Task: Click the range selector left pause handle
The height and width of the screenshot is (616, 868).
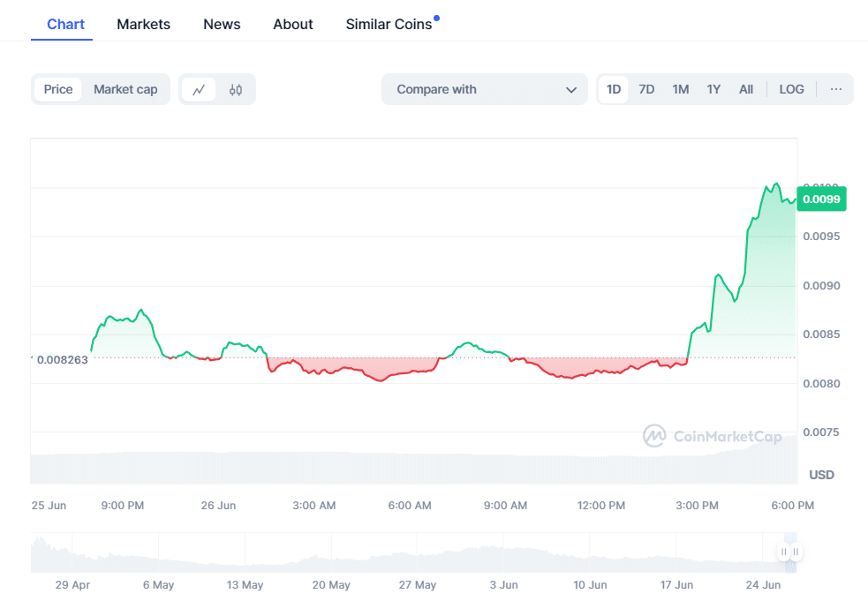Action: pos(783,552)
